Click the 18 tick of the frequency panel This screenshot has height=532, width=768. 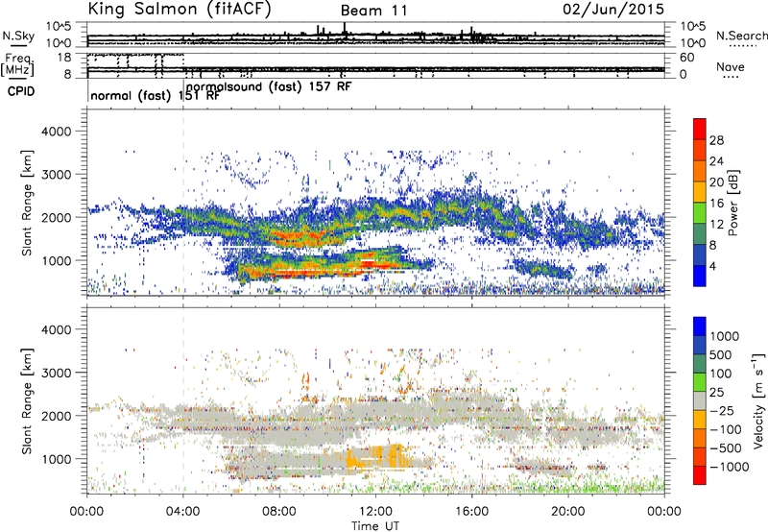pos(64,58)
